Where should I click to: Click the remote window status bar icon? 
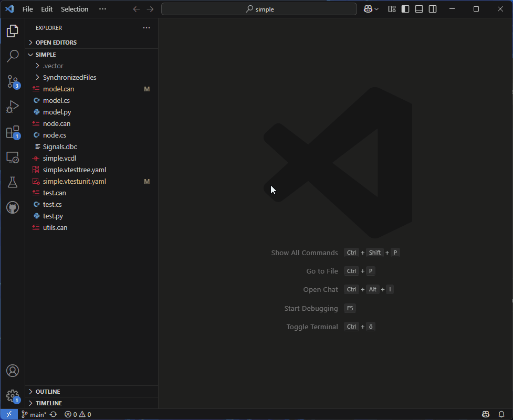click(9, 414)
